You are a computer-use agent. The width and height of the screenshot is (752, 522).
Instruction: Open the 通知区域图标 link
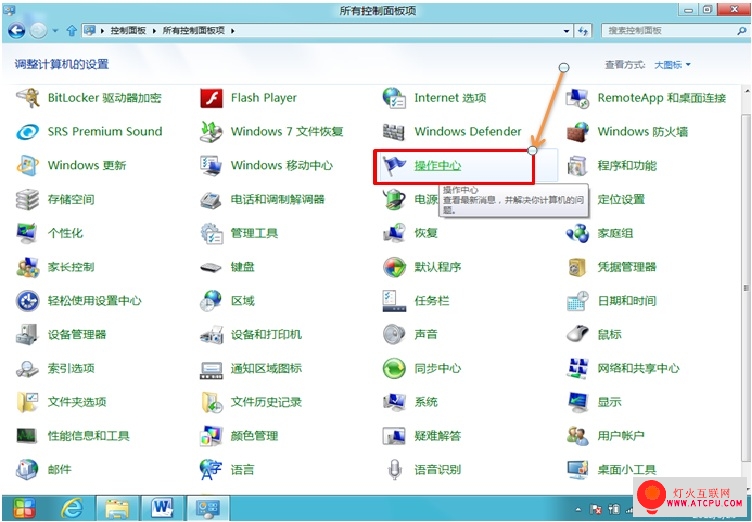click(266, 368)
